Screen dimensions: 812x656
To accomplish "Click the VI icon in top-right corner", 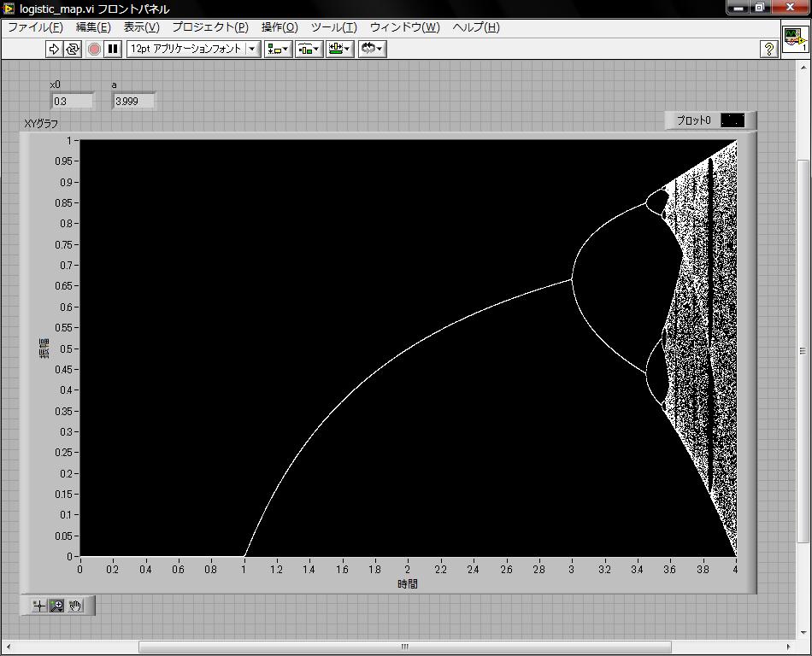I will coord(795,39).
